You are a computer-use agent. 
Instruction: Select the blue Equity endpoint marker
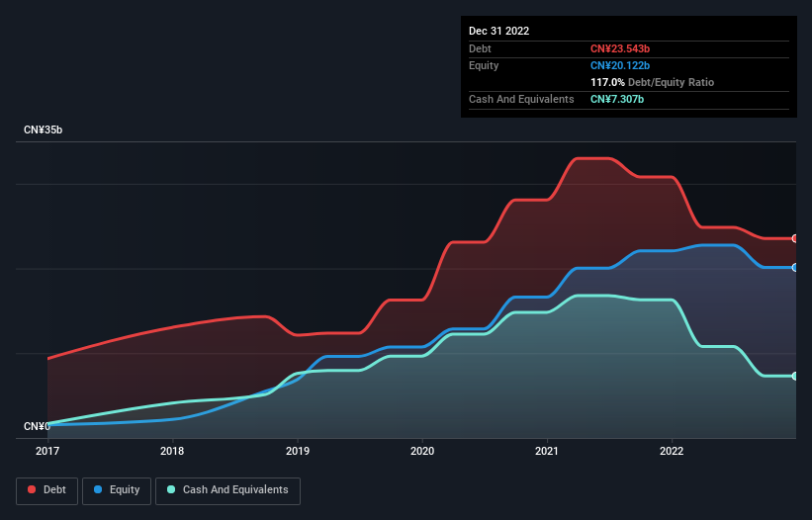[795, 268]
